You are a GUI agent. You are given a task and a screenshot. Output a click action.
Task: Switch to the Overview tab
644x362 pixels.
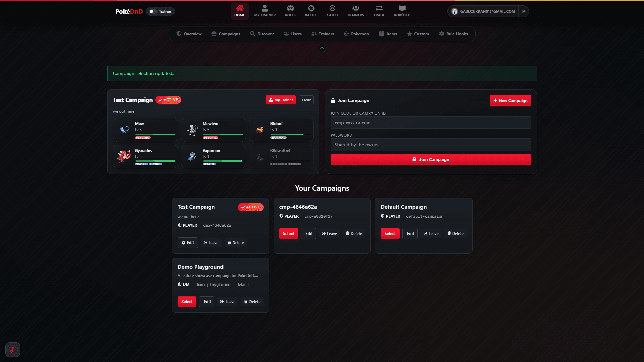[189, 34]
